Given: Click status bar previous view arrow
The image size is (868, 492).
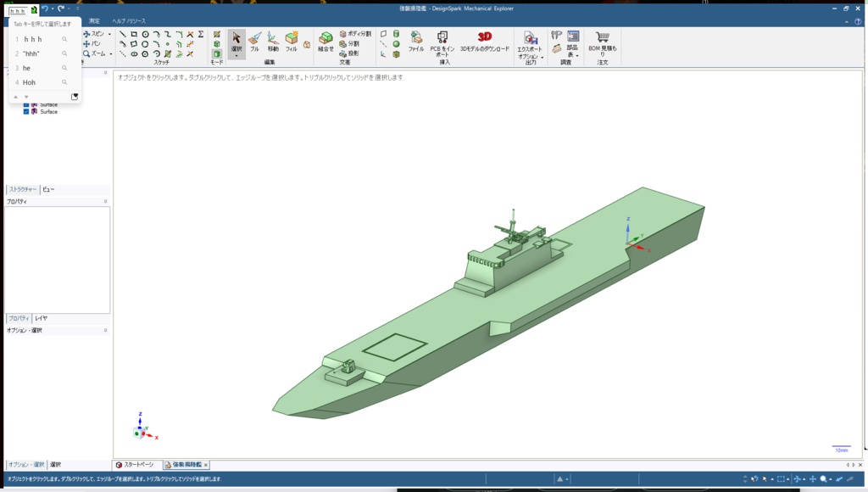Looking at the screenshot, I should (839, 479).
